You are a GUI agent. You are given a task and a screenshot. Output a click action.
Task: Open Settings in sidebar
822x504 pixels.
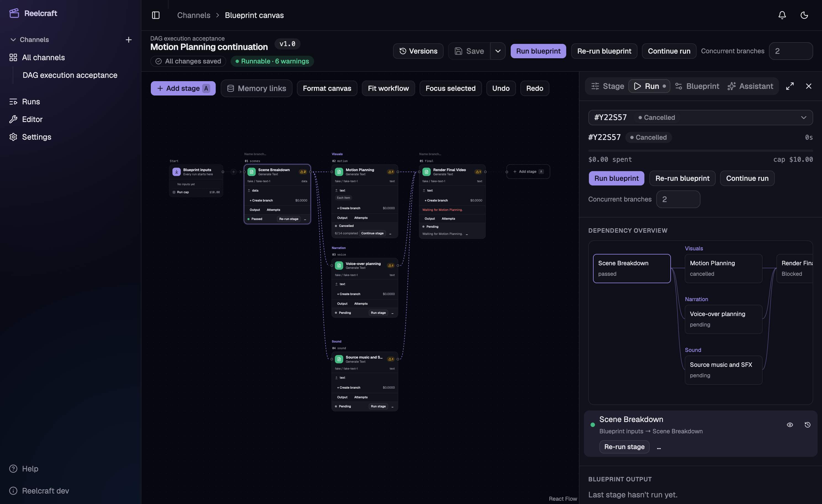[x=36, y=137]
